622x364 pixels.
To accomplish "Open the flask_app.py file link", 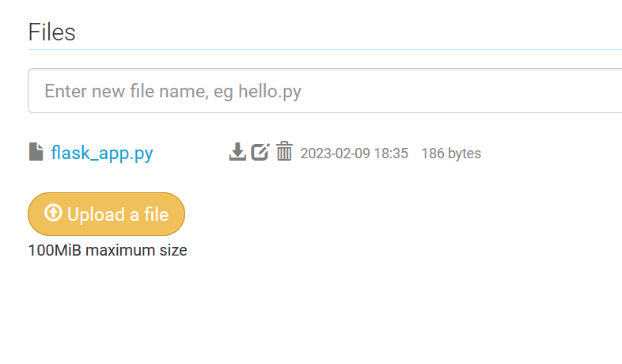I will (101, 153).
